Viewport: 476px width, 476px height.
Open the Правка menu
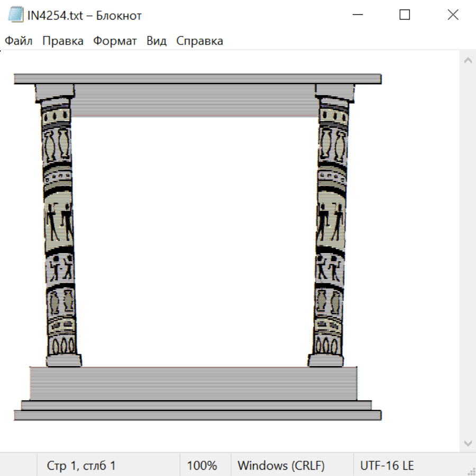pos(62,41)
